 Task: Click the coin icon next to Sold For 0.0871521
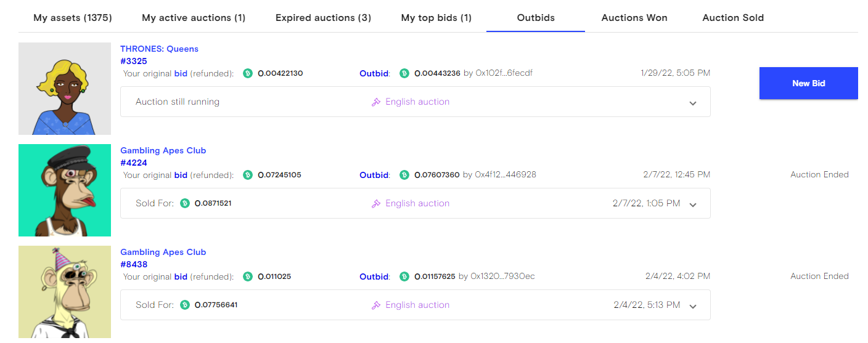[185, 204]
